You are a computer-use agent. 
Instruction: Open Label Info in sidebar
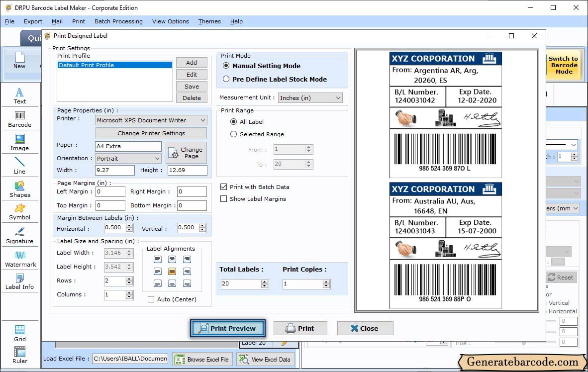[19, 281]
